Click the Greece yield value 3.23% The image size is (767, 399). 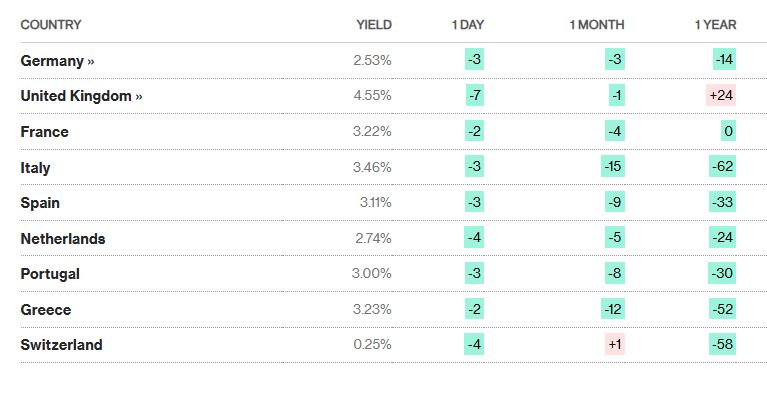tap(372, 309)
